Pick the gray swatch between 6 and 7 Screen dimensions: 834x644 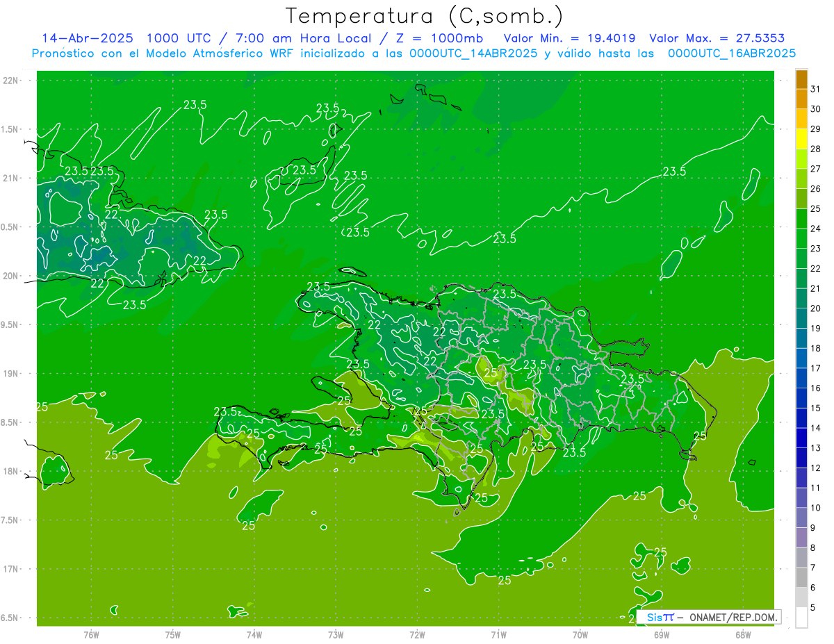click(801, 578)
